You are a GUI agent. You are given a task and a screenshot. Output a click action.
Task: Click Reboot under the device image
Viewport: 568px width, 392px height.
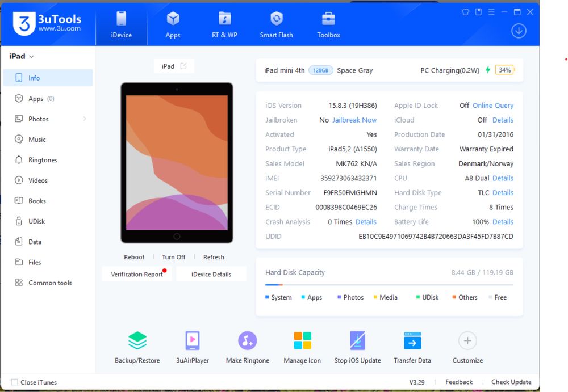click(134, 257)
